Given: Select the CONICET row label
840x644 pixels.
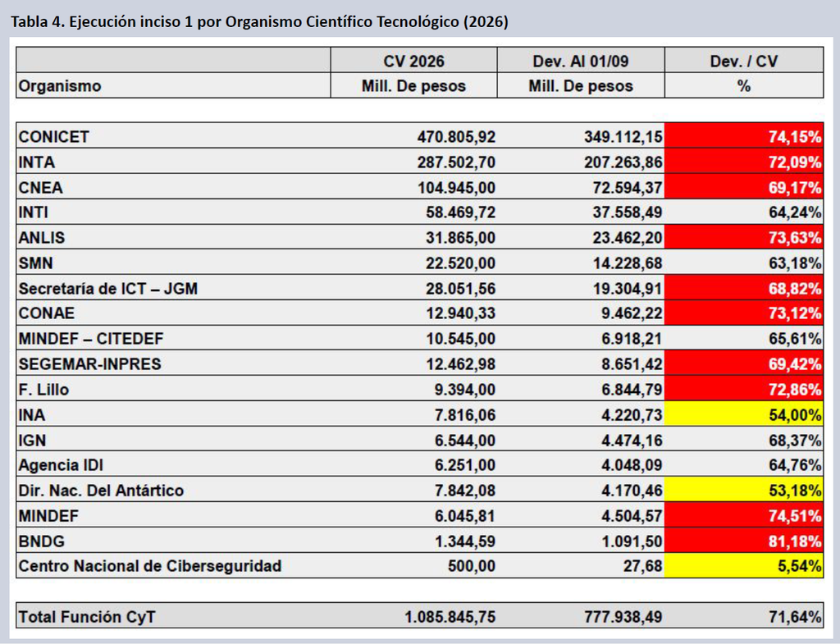Looking at the screenshot, I should pyautogui.click(x=53, y=137).
